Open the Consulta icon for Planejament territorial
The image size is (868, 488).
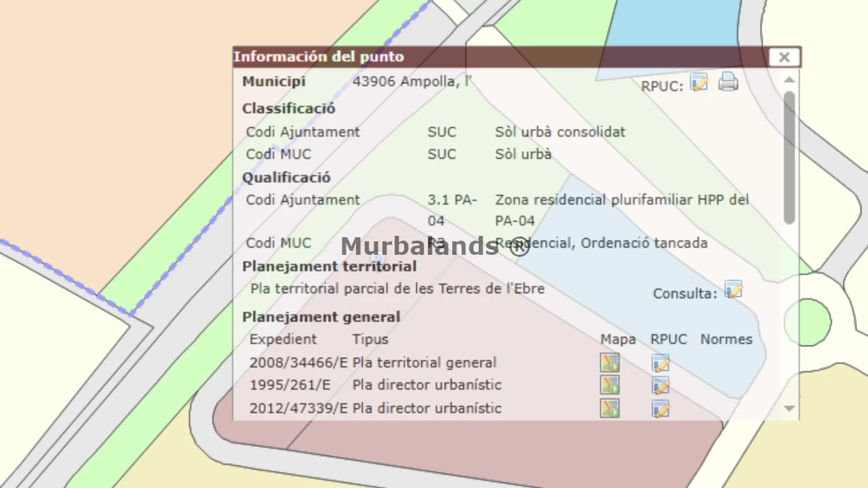coord(733,290)
